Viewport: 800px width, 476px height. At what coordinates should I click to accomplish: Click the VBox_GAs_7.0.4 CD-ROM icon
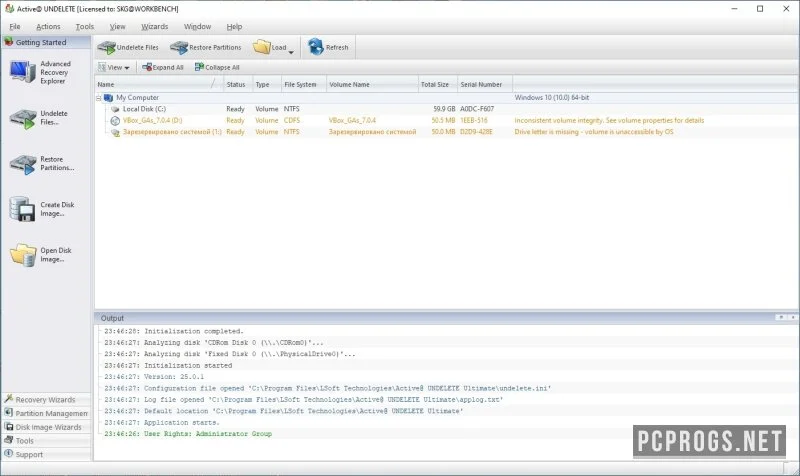(115, 121)
